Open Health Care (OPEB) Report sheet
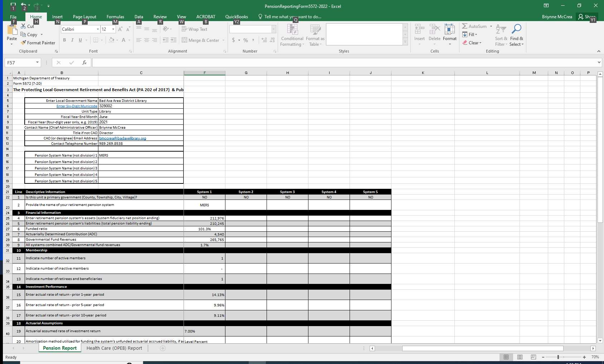Viewport: 604px width, 364px height. pos(114,348)
